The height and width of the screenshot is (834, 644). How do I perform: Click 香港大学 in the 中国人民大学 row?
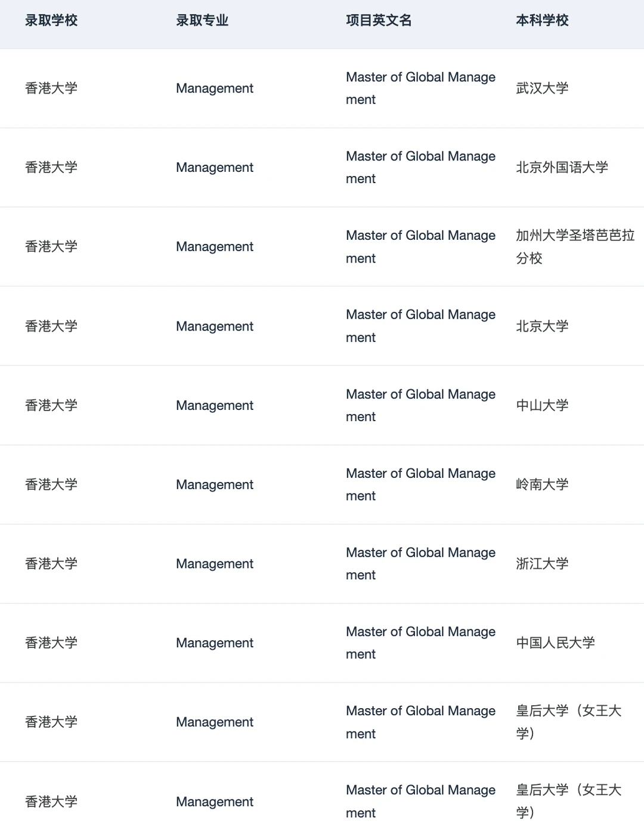tap(51, 643)
